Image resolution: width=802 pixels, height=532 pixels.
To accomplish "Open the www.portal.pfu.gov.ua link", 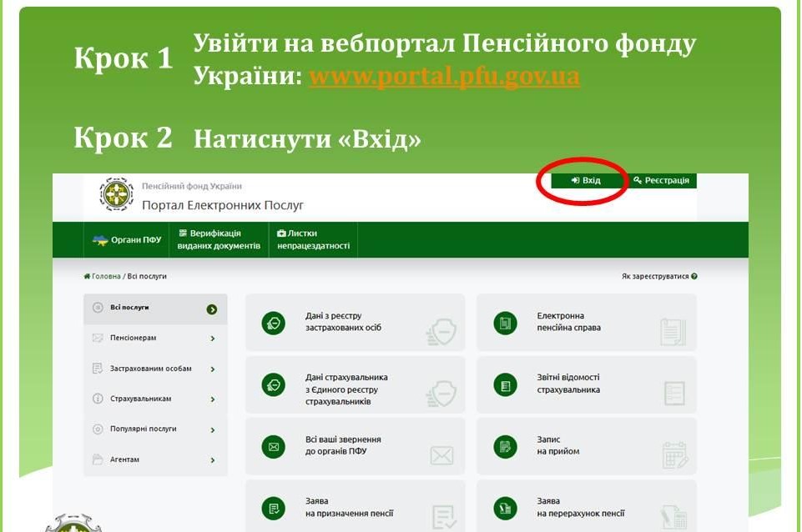I will click(444, 77).
